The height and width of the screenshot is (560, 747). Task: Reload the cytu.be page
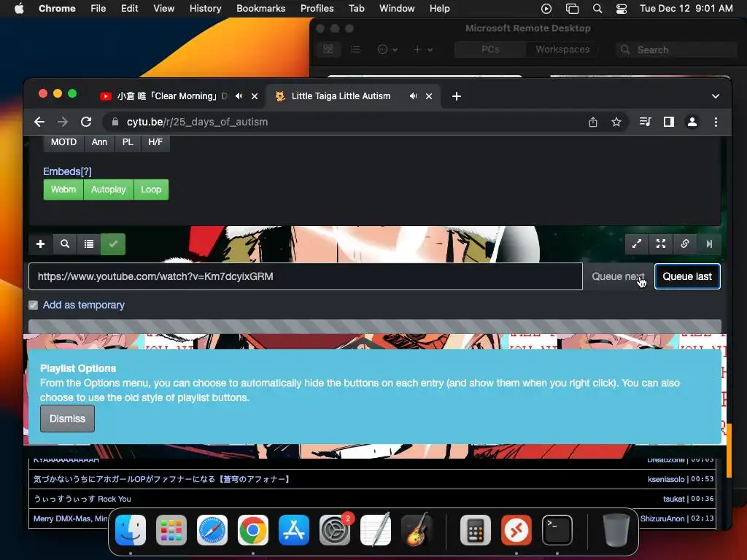[86, 122]
